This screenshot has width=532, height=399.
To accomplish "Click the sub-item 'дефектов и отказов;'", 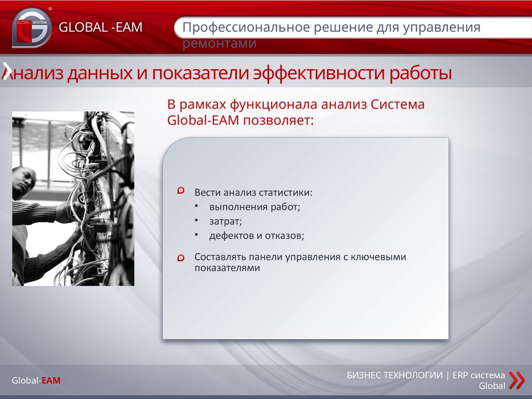I will 257,235.
